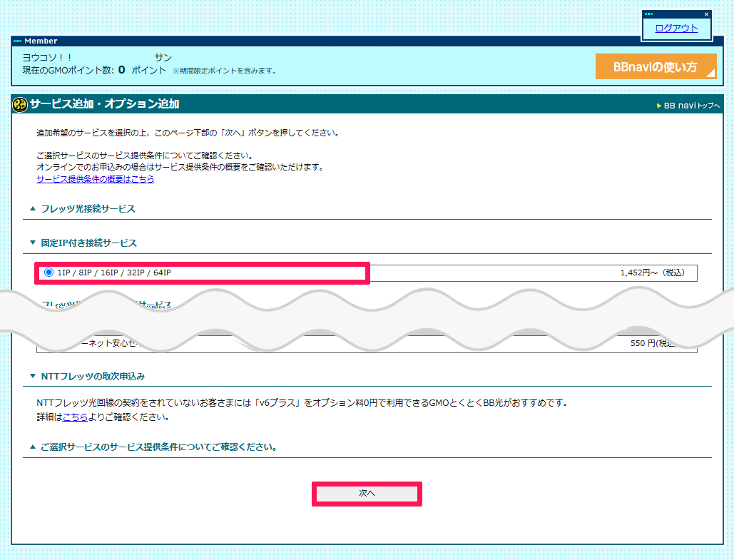Click the 次へ button
734x560 pixels.
click(x=367, y=494)
